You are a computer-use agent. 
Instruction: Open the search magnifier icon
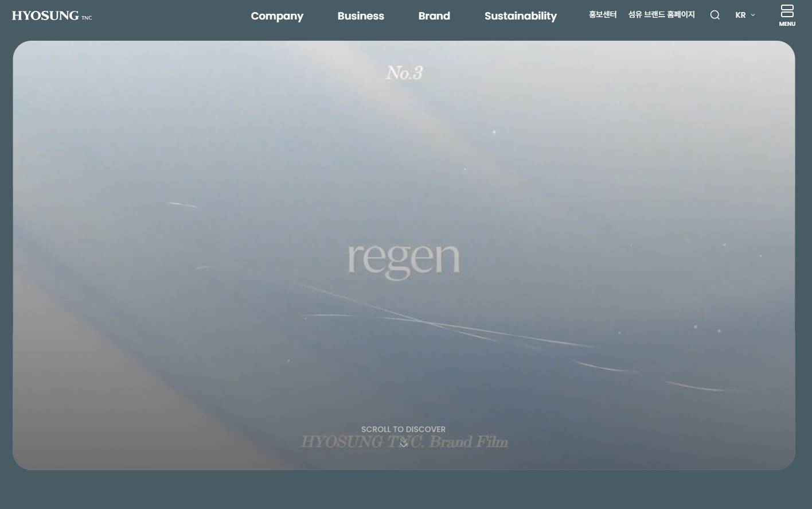pos(715,15)
